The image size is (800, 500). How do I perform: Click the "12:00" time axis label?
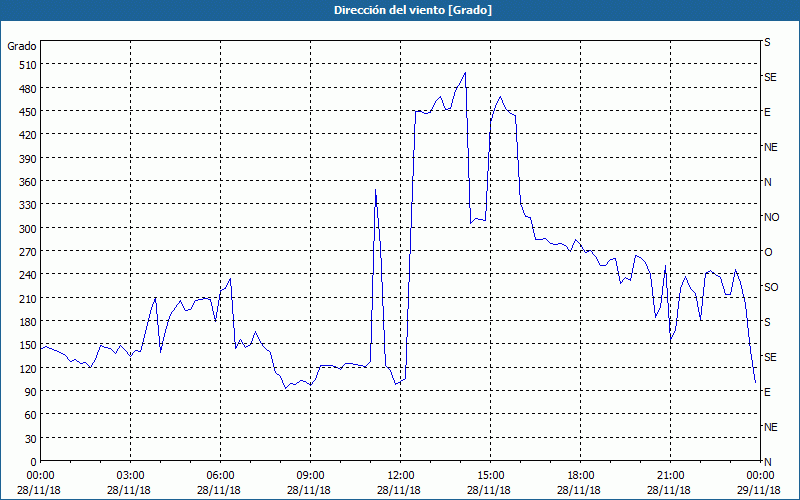tap(401, 476)
